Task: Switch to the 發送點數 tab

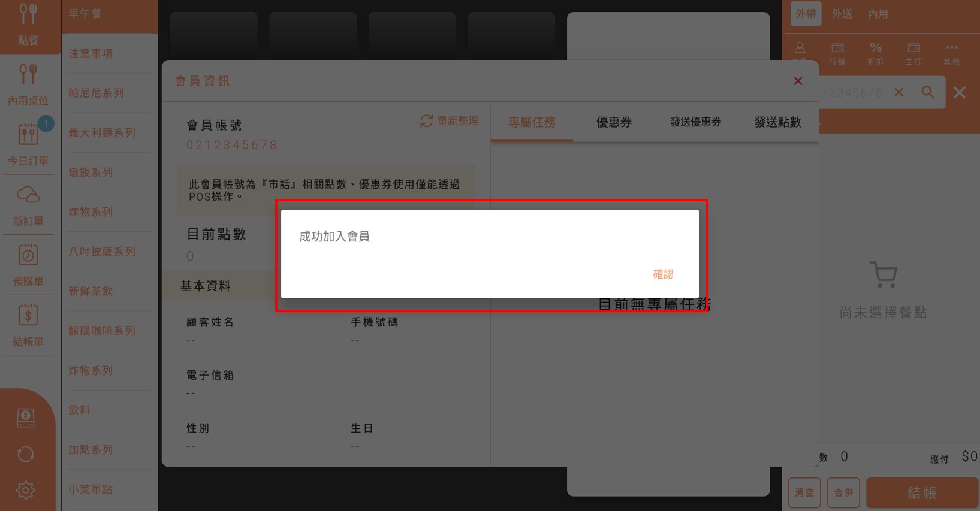Action: click(x=777, y=122)
